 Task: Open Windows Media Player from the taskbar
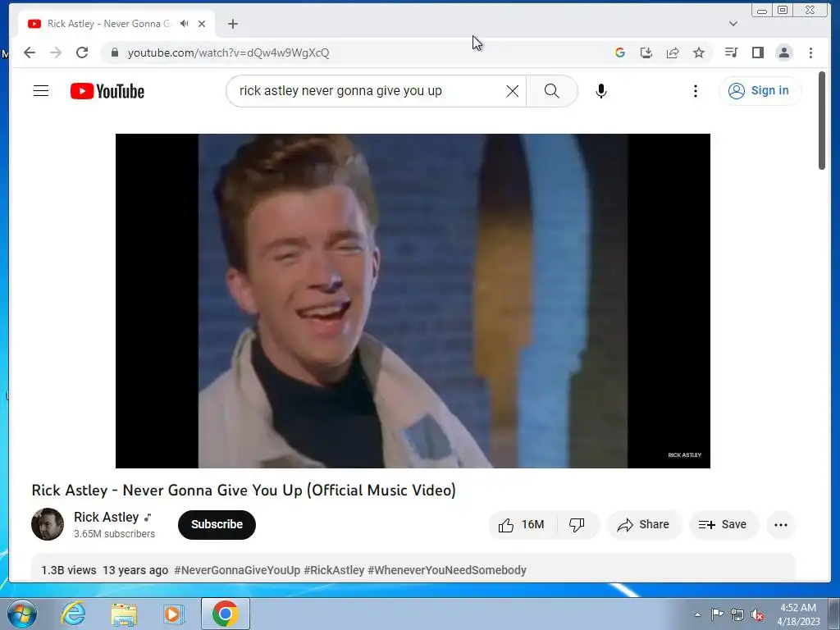[x=173, y=614]
